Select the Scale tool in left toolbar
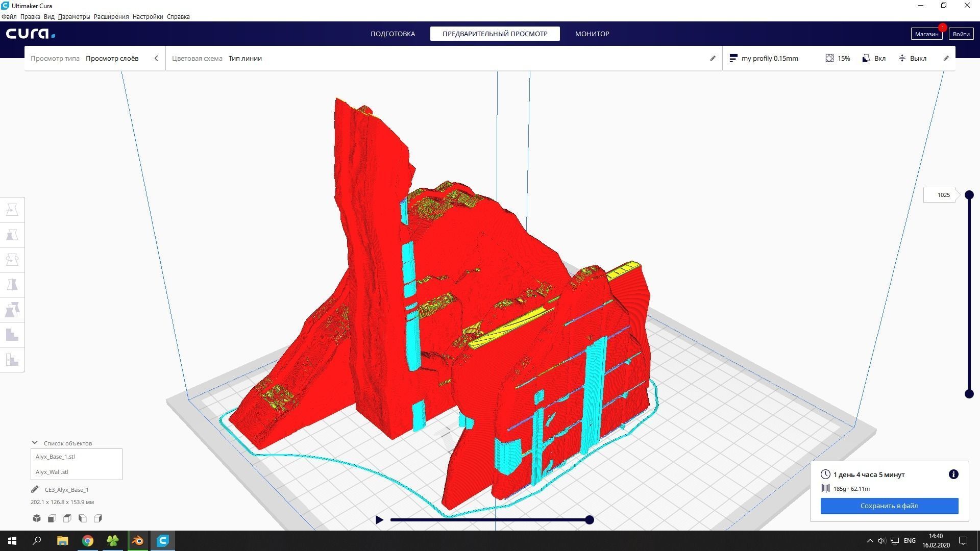This screenshot has width=980, height=551. coord(12,235)
